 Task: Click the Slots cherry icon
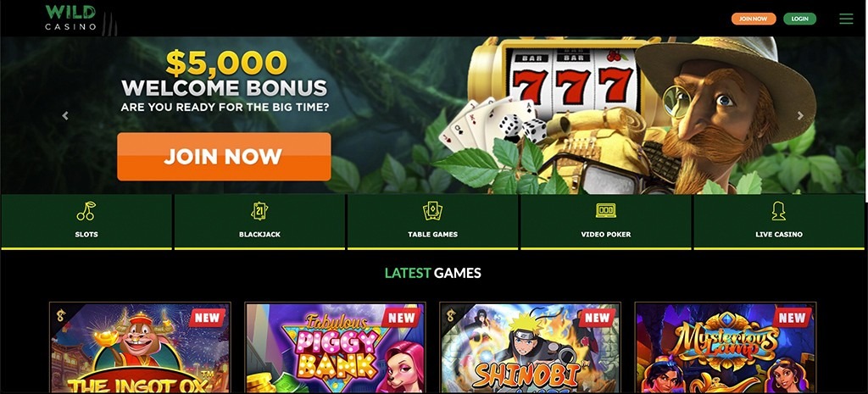point(86,211)
